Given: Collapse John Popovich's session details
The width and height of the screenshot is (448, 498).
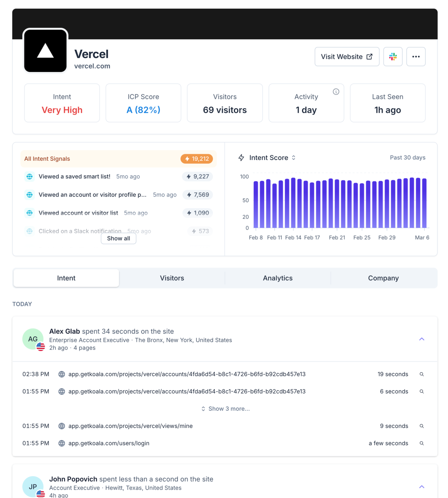Looking at the screenshot, I should pyautogui.click(x=421, y=487).
